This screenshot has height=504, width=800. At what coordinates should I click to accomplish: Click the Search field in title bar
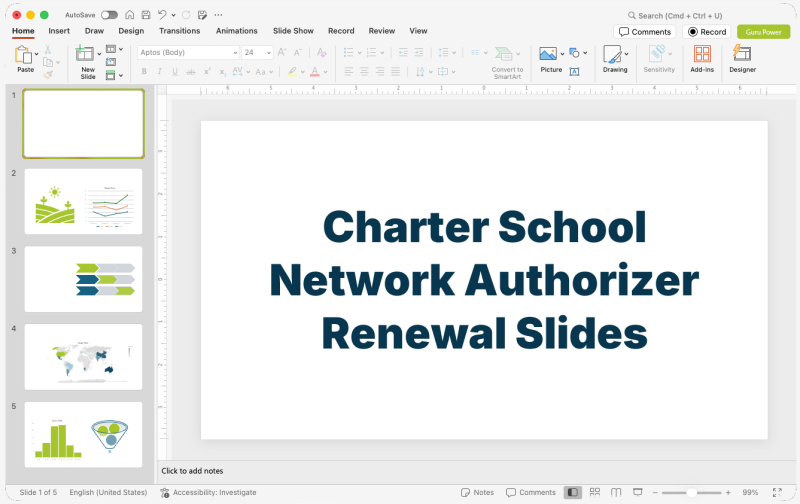[674, 15]
